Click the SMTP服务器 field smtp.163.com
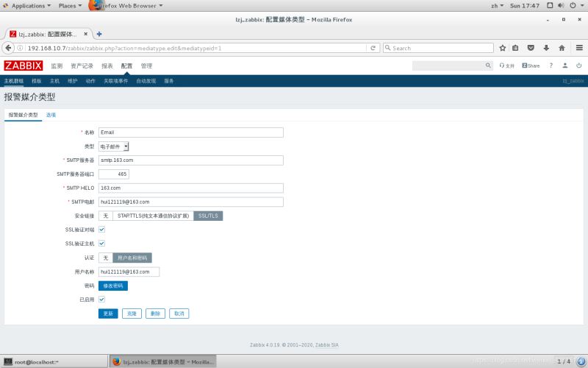This screenshot has height=368, width=588. [191, 160]
